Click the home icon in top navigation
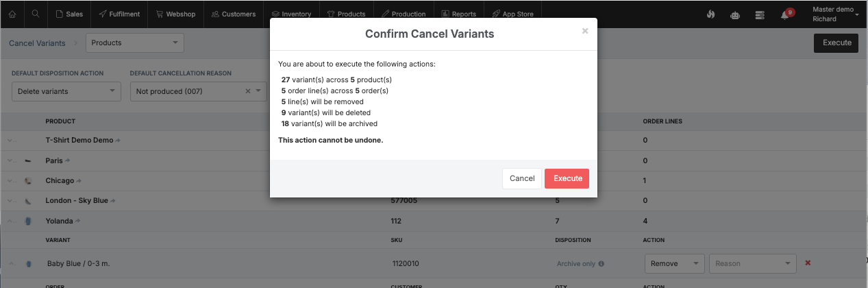The height and width of the screenshot is (288, 868). pyautogui.click(x=12, y=14)
